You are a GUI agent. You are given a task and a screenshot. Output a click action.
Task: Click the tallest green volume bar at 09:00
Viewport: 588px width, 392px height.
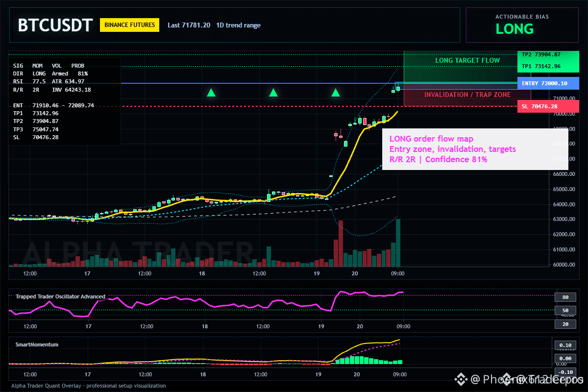pyautogui.click(x=398, y=243)
